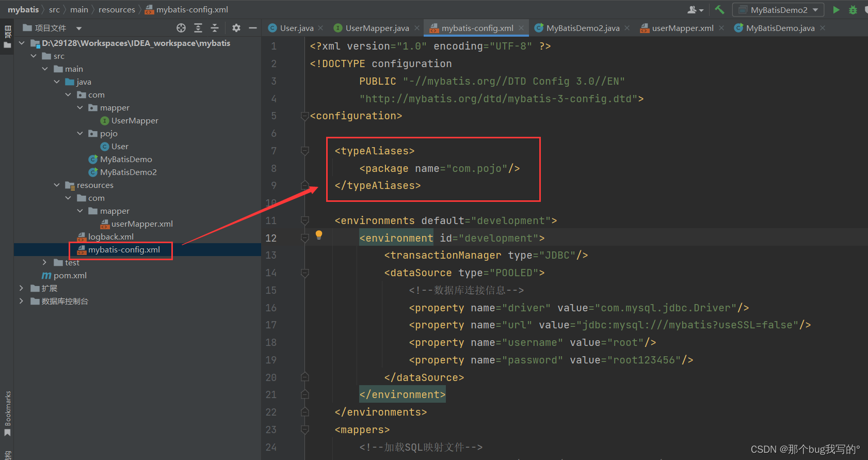Image resolution: width=868 pixels, height=460 pixels.
Task: Click the mybatis breadcrumb in navigation bar
Action: click(x=23, y=9)
